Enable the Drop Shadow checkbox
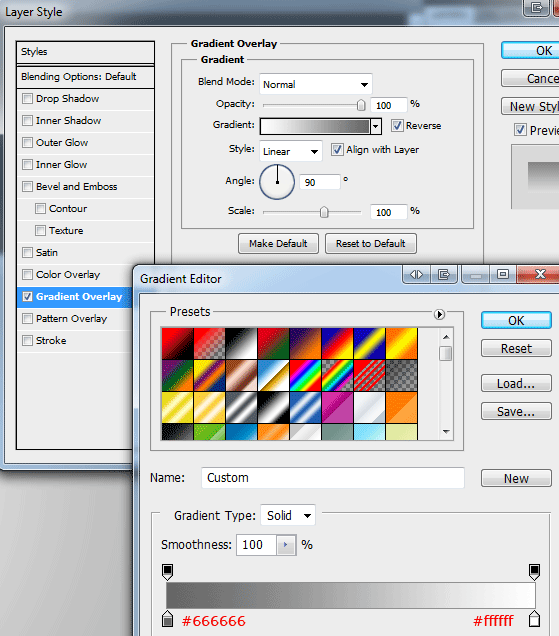This screenshot has height=636, width=559. tap(27, 99)
